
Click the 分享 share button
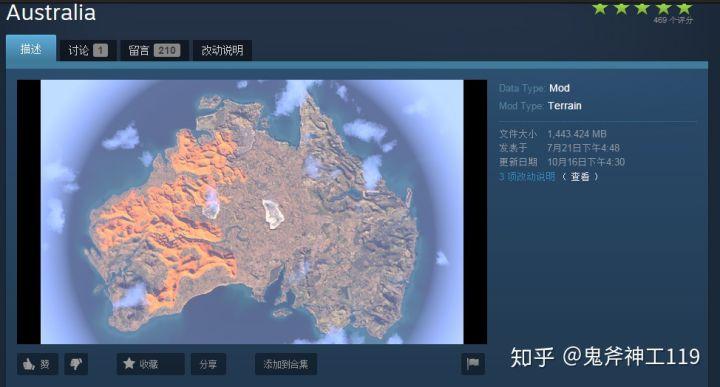click(208, 364)
